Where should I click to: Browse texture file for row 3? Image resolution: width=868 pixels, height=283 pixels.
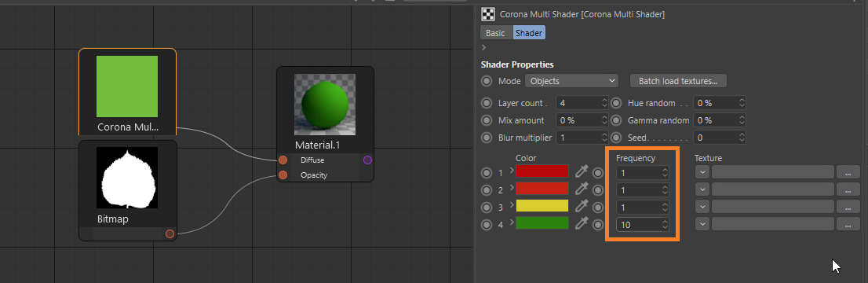click(x=848, y=207)
